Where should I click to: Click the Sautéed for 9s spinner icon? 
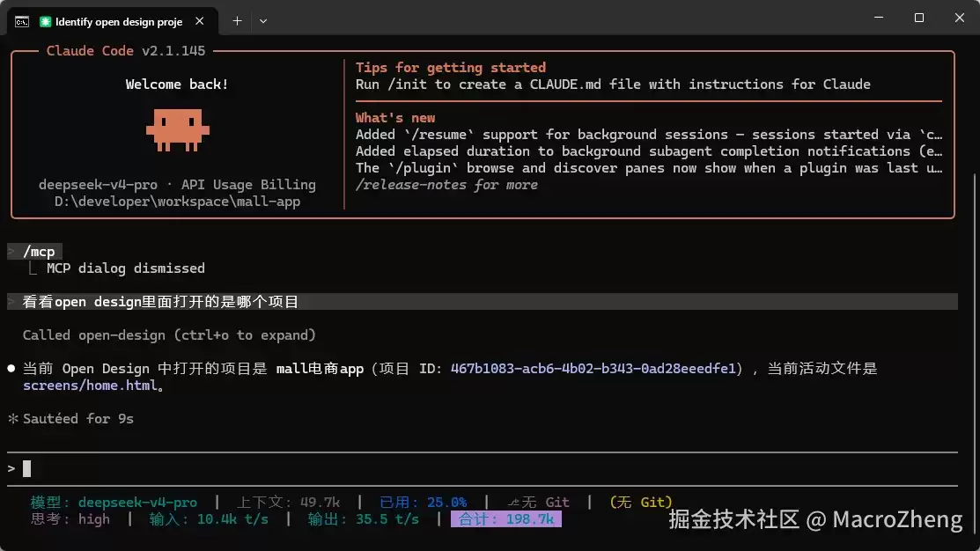[x=12, y=419]
